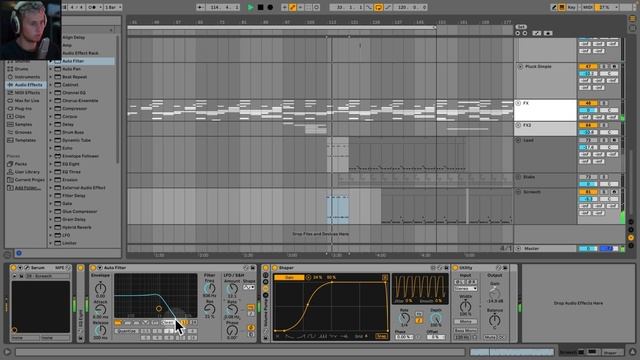Toggle the Serum device activator
This screenshot has height=360, width=640.
(13, 268)
